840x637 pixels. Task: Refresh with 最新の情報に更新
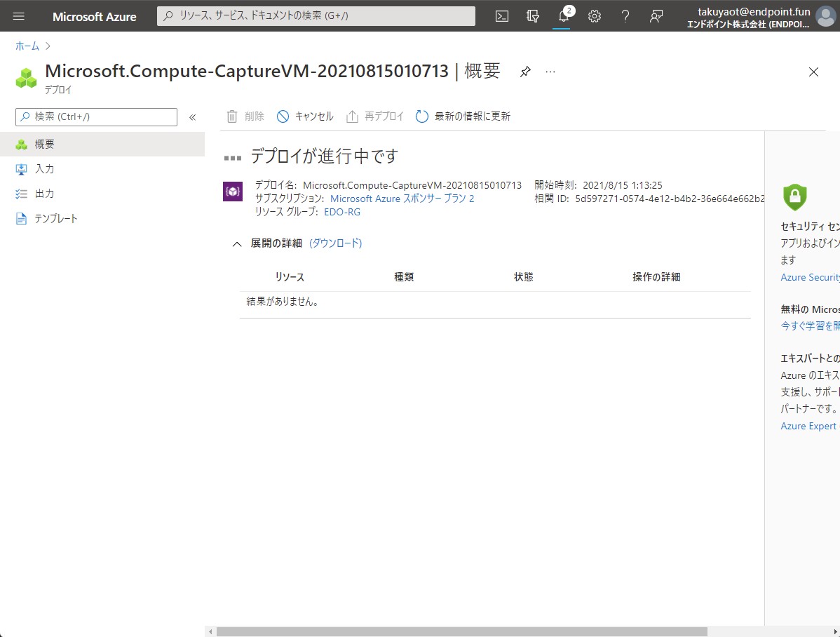tap(463, 116)
